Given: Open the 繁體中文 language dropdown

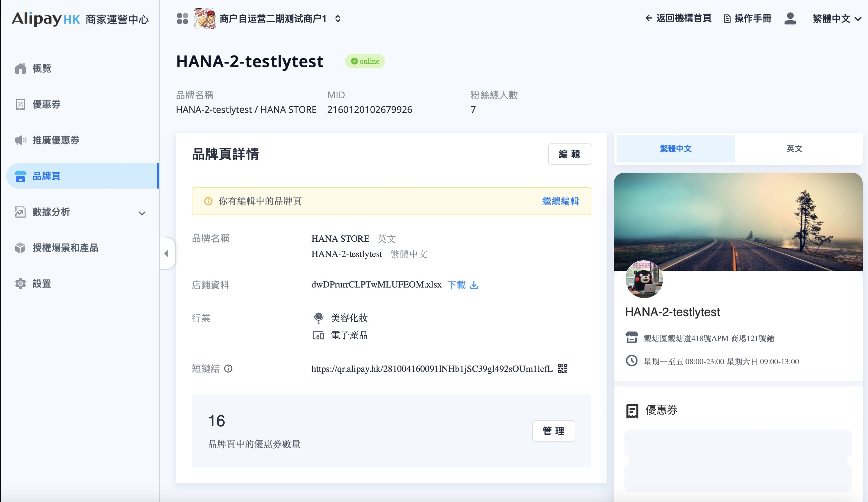Looking at the screenshot, I should tap(837, 19).
